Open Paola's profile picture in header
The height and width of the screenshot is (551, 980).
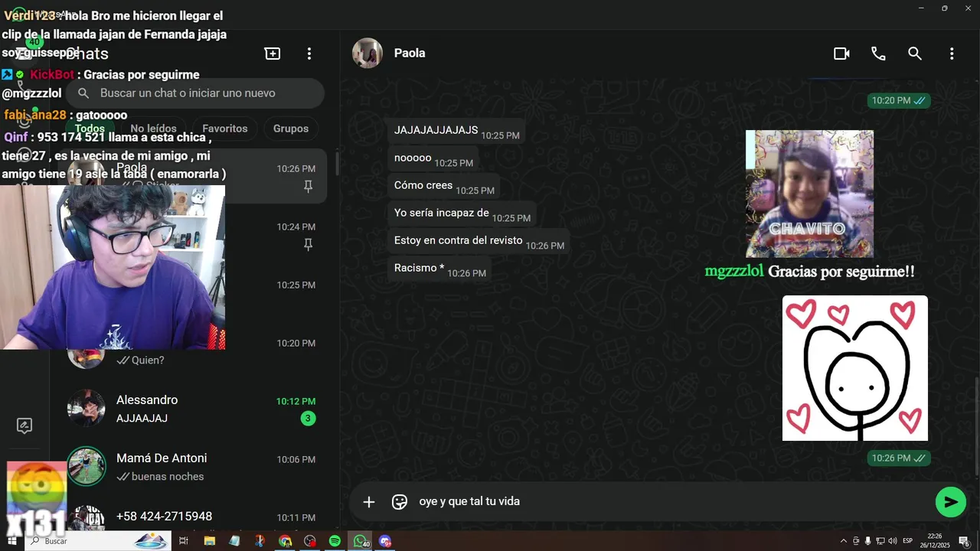(x=367, y=54)
